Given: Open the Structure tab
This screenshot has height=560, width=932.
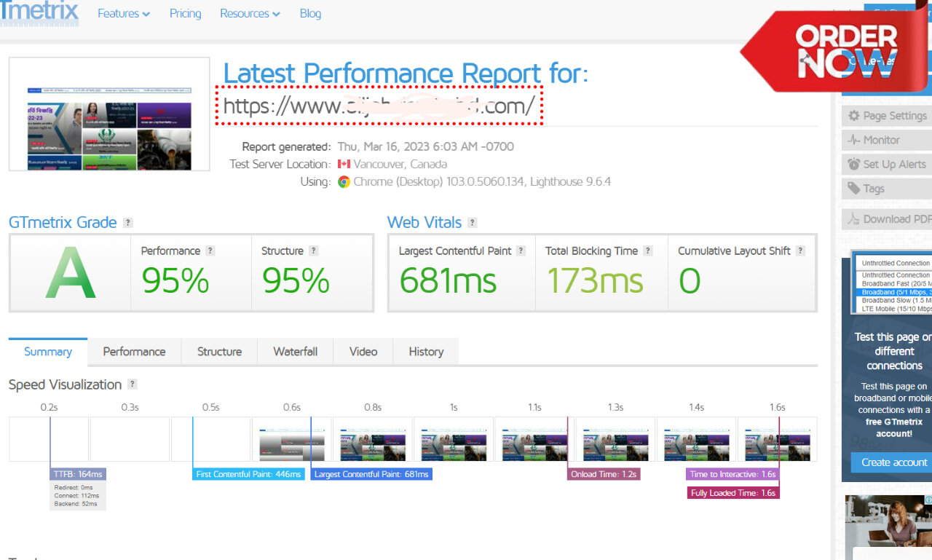Looking at the screenshot, I should pyautogui.click(x=219, y=352).
